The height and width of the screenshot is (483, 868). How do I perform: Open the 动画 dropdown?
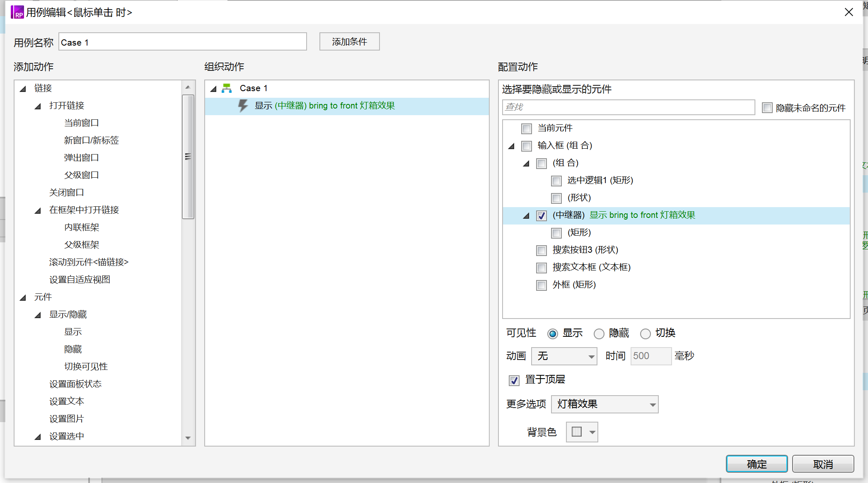[564, 356]
